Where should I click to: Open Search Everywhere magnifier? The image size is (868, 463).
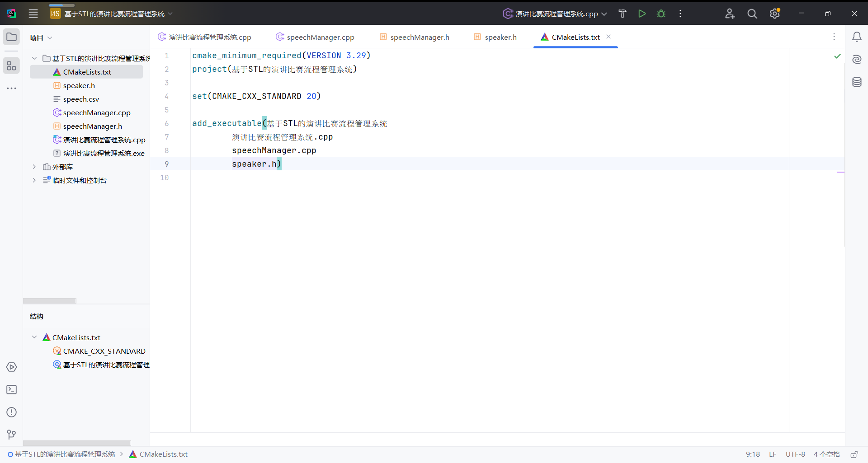click(x=752, y=14)
